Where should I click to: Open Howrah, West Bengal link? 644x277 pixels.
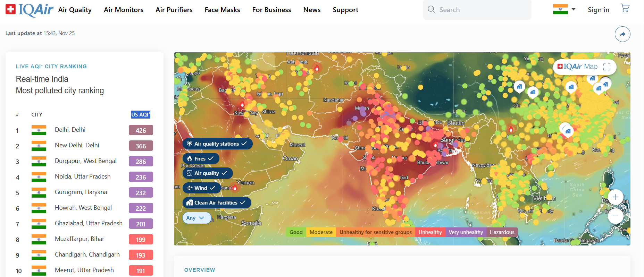click(x=83, y=208)
